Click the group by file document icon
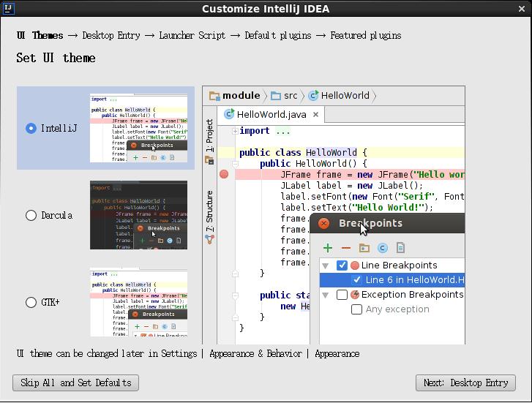Screen dimensions: 532x403 point(400,248)
